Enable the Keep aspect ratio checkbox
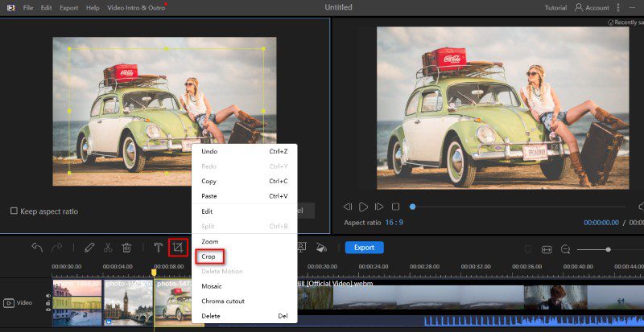Image resolution: width=644 pixels, height=332 pixels. point(14,211)
